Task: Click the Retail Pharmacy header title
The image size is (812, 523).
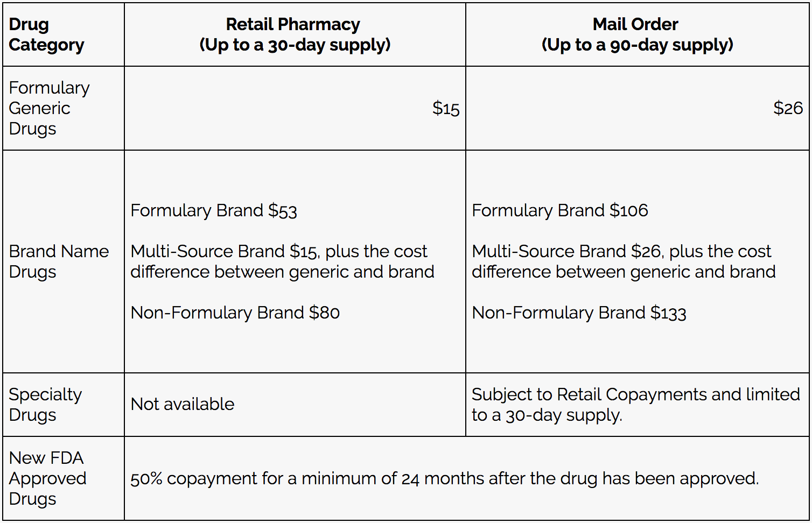Action: (293, 24)
